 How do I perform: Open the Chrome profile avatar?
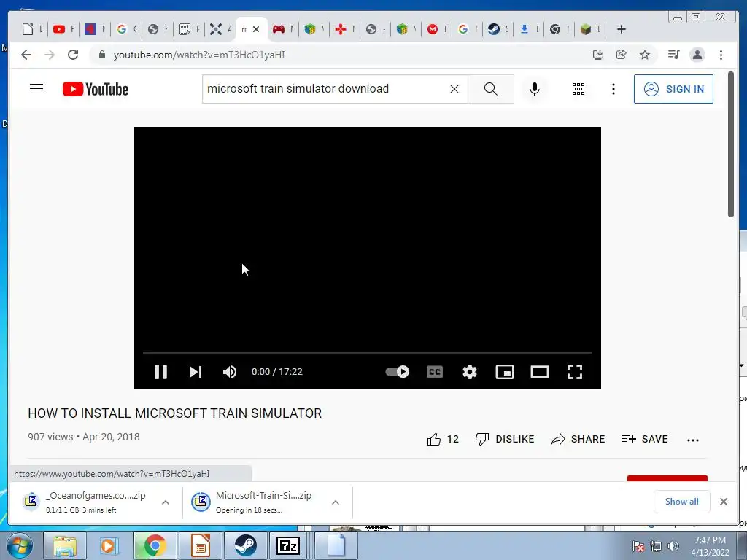click(697, 55)
